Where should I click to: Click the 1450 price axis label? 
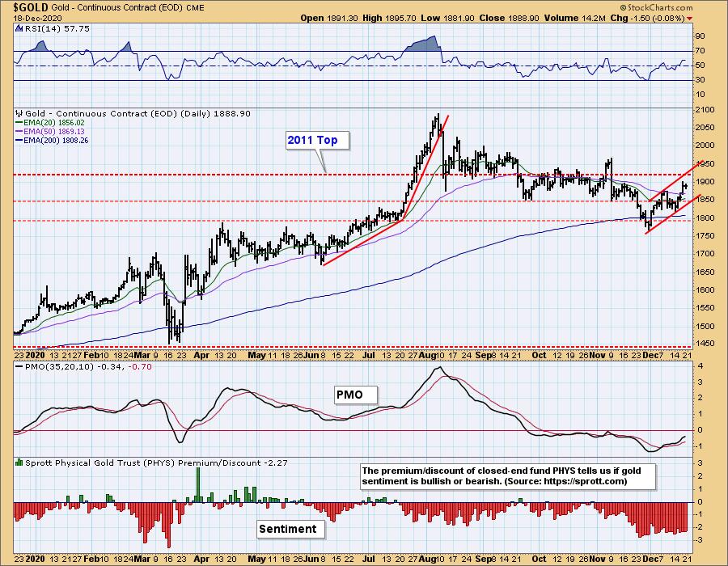pyautogui.click(x=705, y=344)
